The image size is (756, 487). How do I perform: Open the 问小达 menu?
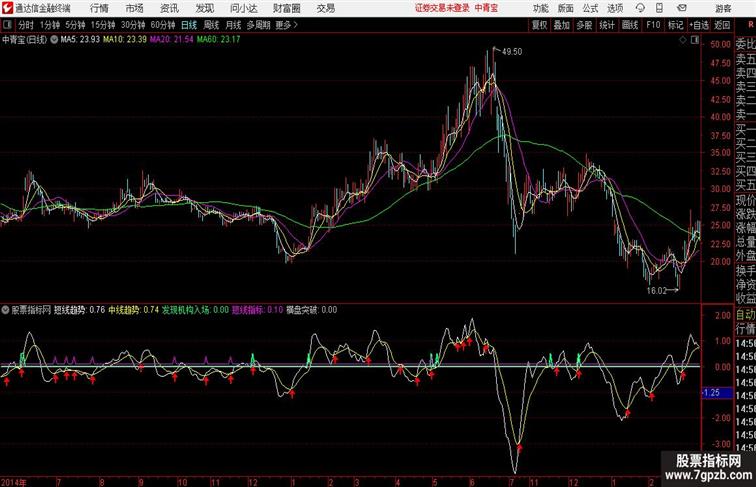(243, 8)
